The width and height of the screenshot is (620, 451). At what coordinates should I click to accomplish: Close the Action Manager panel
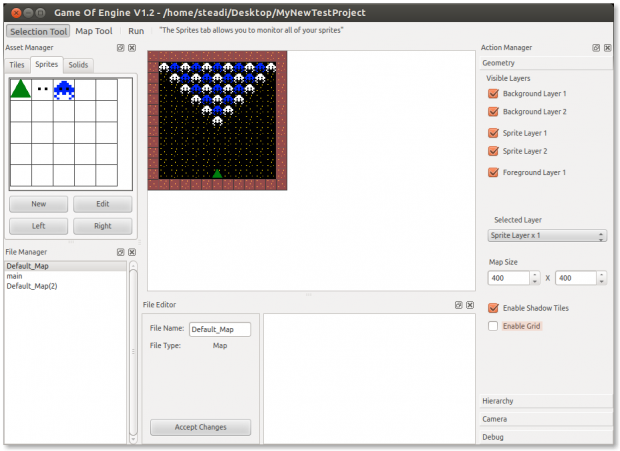click(607, 48)
